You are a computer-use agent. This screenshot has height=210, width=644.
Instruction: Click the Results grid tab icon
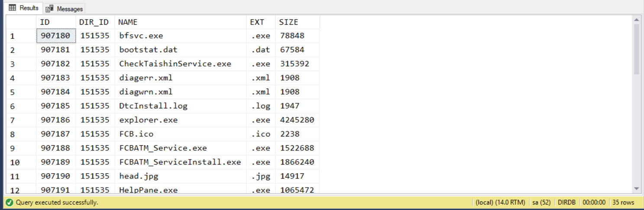(13, 8)
